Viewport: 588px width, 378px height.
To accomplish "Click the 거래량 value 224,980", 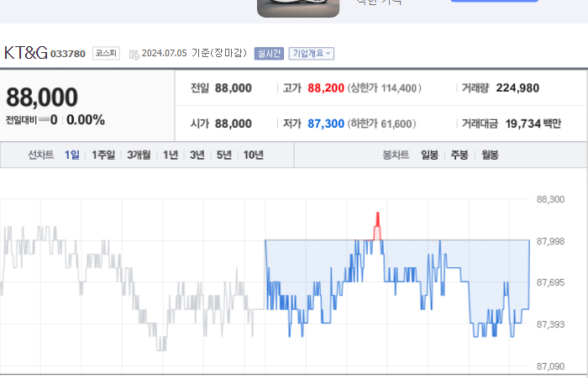I will (x=517, y=88).
